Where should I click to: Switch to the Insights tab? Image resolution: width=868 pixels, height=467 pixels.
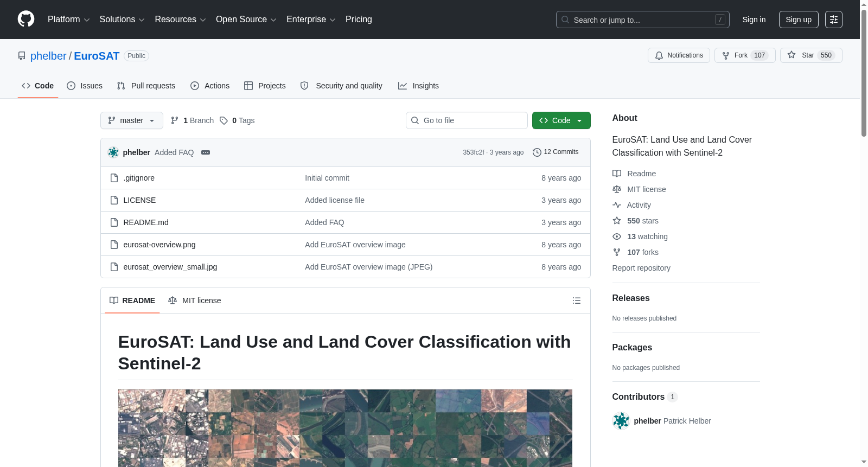pyautogui.click(x=418, y=86)
